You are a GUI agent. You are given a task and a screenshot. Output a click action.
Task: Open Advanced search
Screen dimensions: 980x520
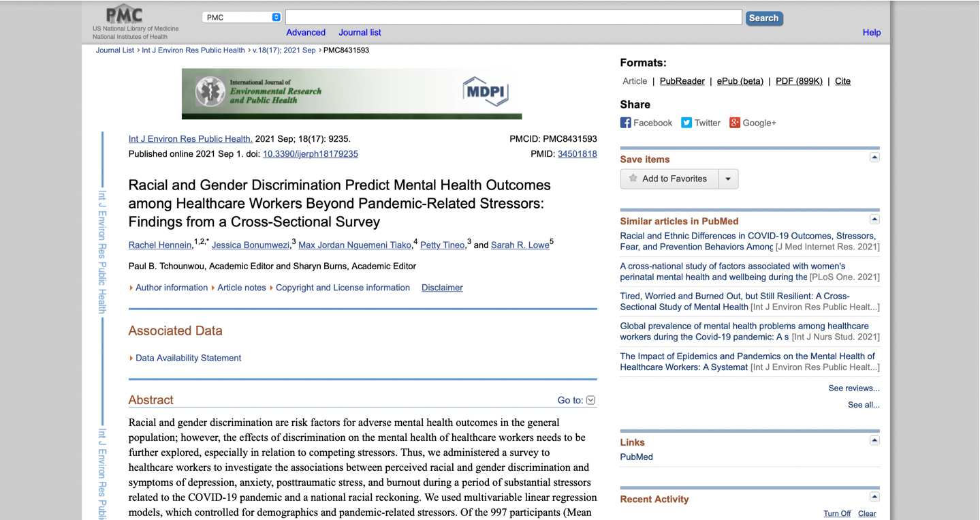click(x=306, y=32)
